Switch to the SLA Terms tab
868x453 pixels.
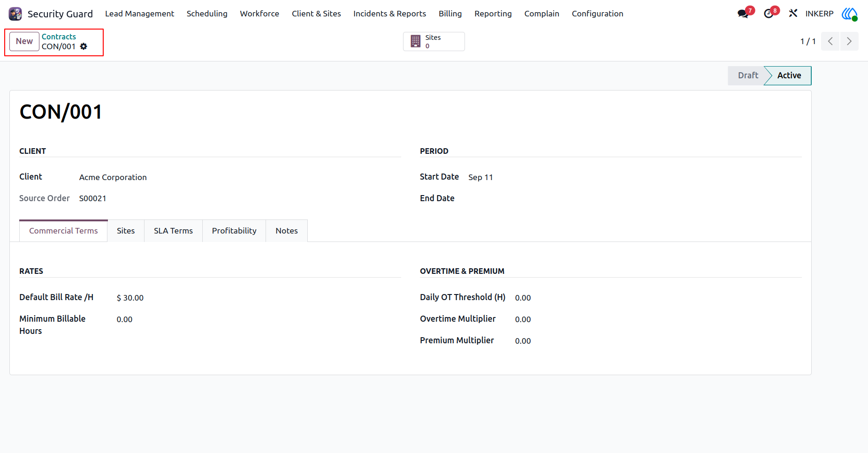(x=173, y=231)
